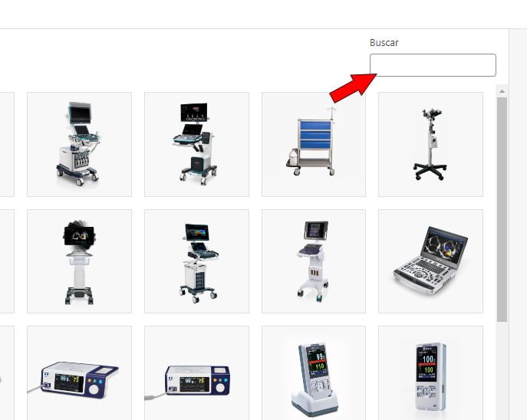Select the handheld oximeter reading 100
Screen dimensions: 527x420
(x=430, y=373)
